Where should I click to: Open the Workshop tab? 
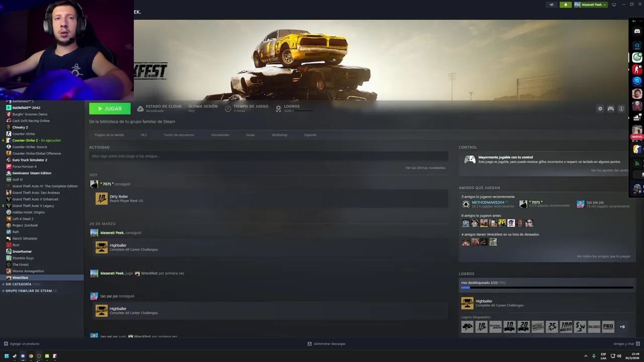click(x=279, y=135)
